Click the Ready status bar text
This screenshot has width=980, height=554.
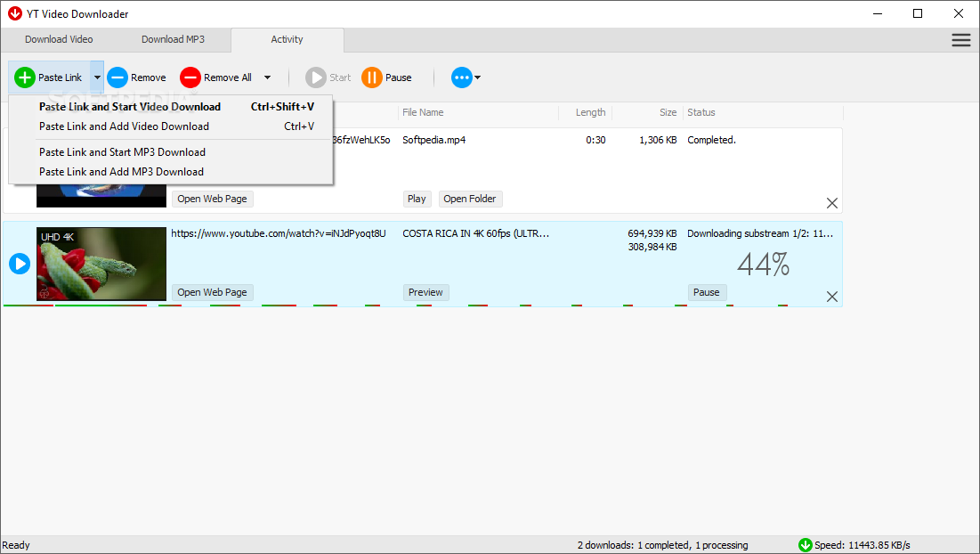pyautogui.click(x=16, y=545)
